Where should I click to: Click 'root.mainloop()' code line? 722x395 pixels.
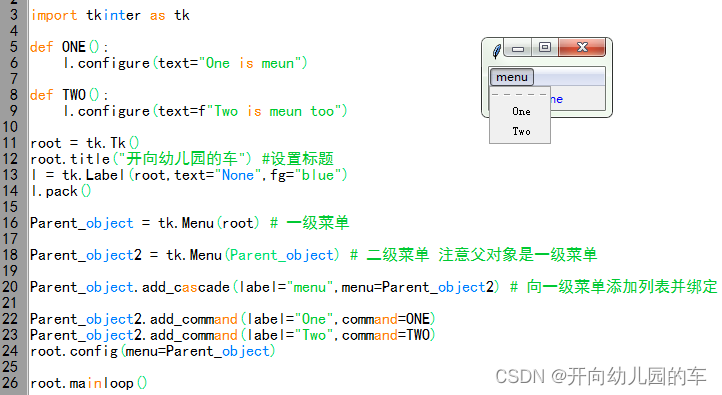(88, 383)
